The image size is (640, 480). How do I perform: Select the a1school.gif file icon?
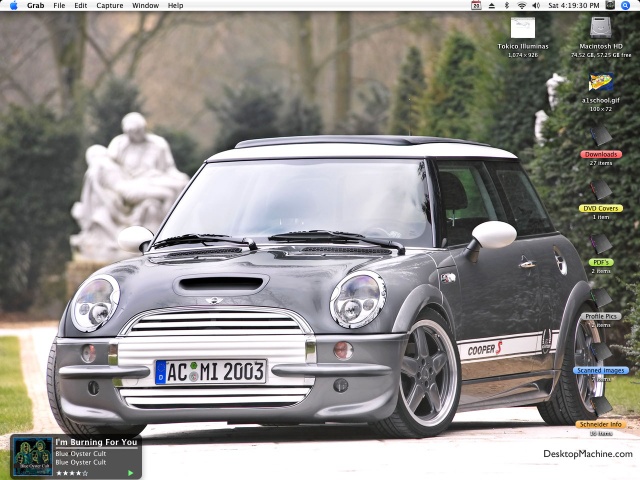tap(601, 82)
